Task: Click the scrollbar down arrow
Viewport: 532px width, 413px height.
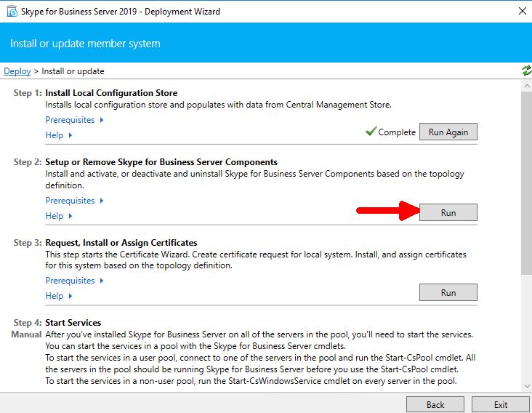Action: [x=527, y=386]
